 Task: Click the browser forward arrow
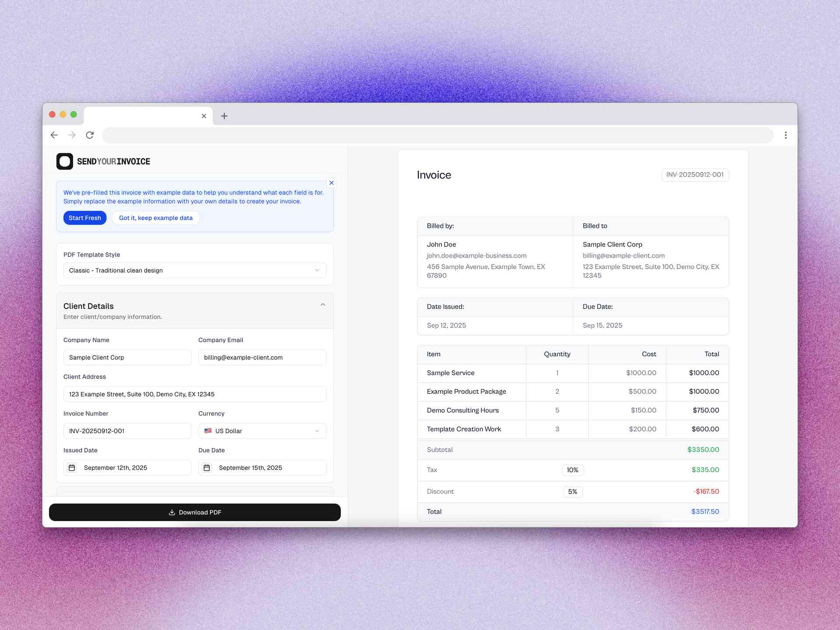(72, 135)
